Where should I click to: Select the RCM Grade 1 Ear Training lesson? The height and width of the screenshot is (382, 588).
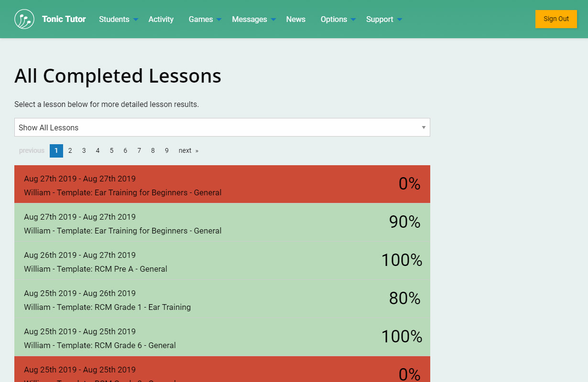click(222, 299)
